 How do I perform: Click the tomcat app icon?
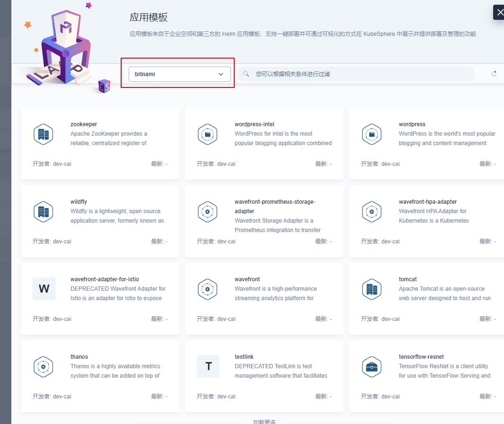click(372, 289)
